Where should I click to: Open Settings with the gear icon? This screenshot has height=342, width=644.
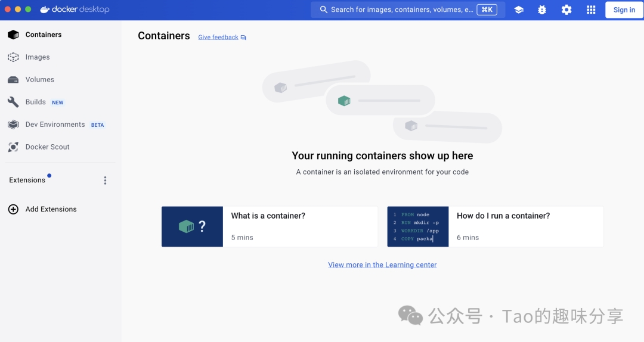click(x=566, y=10)
